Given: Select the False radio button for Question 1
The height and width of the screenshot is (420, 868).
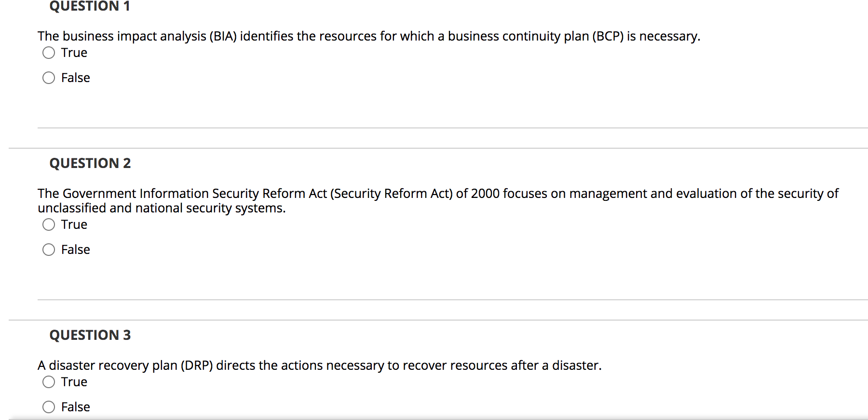Looking at the screenshot, I should (49, 78).
